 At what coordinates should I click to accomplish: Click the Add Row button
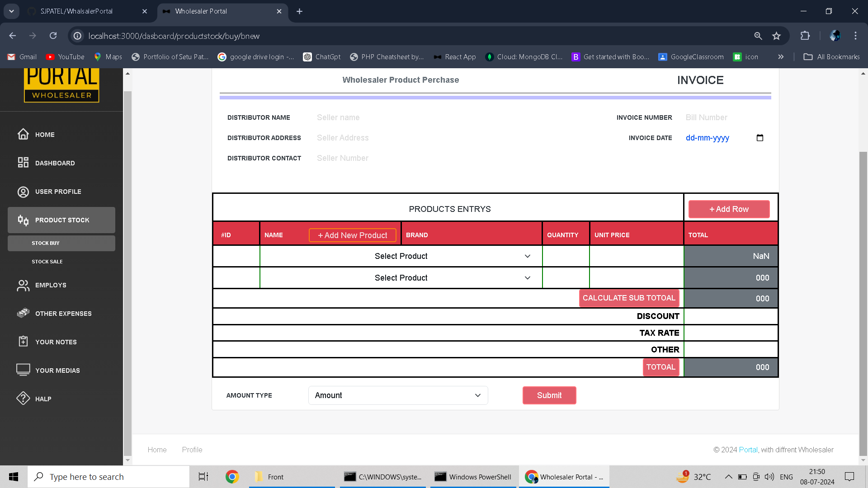click(x=729, y=209)
